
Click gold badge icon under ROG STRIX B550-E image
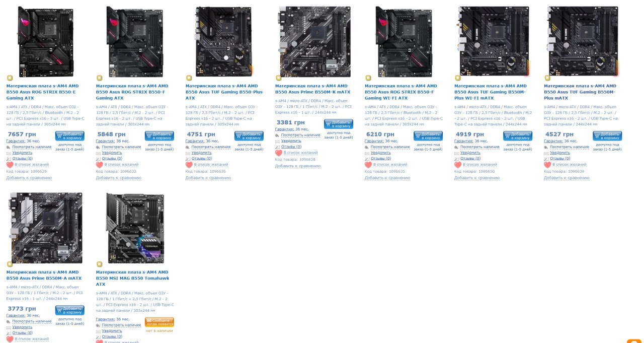click(10, 78)
